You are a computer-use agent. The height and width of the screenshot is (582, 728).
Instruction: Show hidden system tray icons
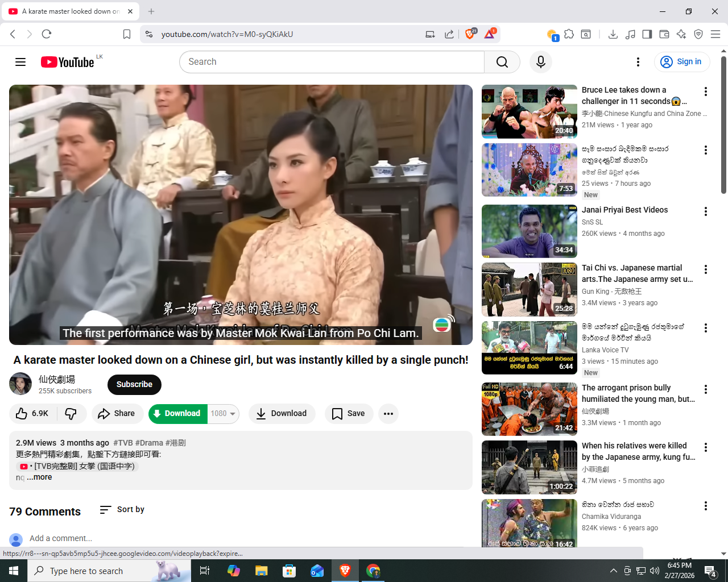pyautogui.click(x=614, y=571)
